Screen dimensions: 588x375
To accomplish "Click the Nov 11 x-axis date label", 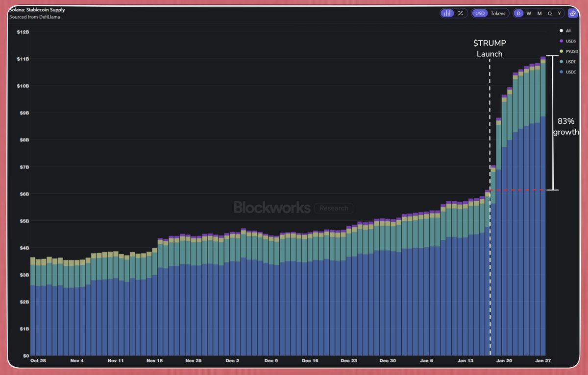I will (117, 361).
